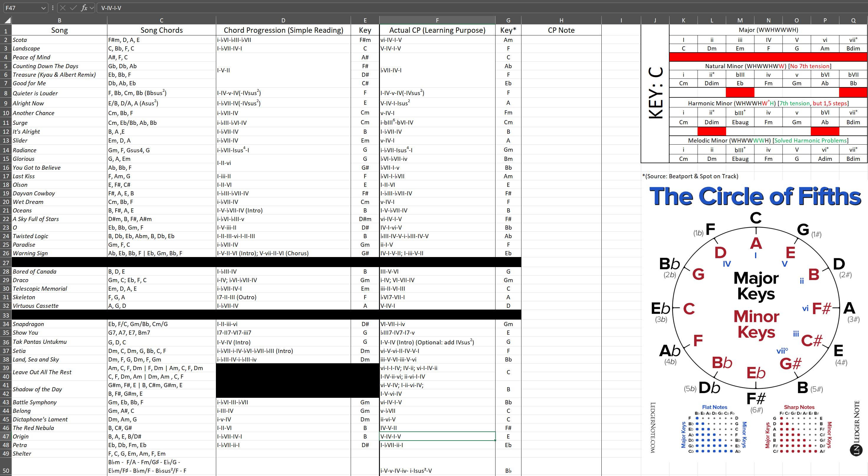Select the 'Warning Sign' song cell
The height and width of the screenshot is (476, 868).
click(60, 253)
